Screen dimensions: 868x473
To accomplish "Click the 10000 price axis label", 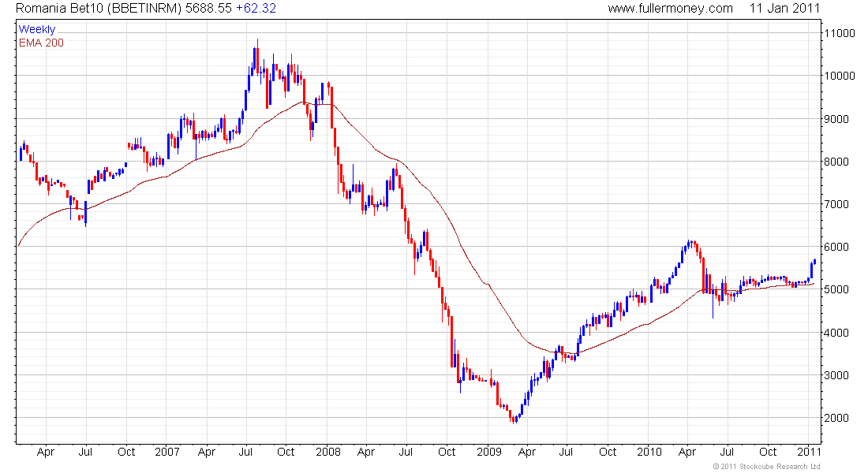I will point(840,76).
